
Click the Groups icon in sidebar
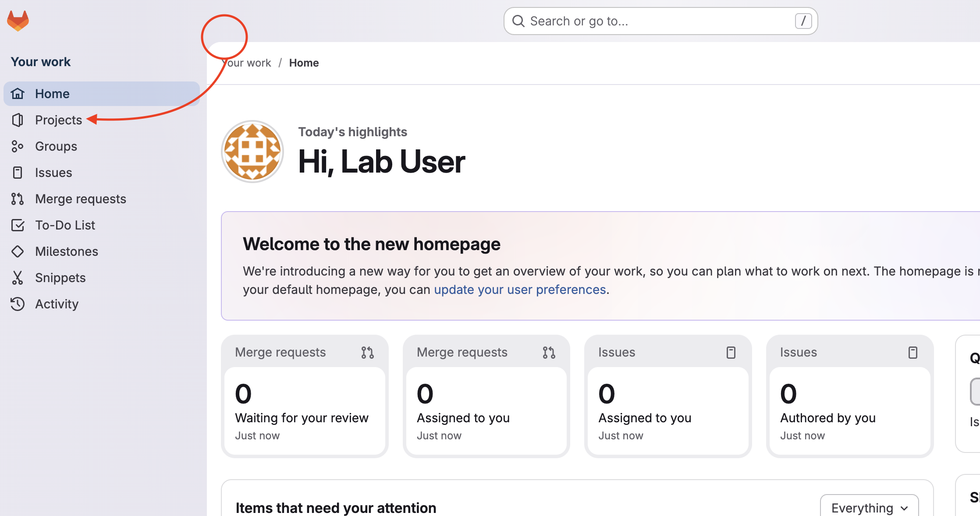(18, 146)
